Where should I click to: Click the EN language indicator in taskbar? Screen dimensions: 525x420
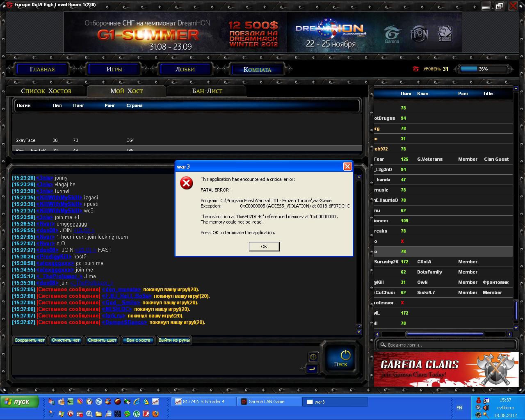(459, 408)
